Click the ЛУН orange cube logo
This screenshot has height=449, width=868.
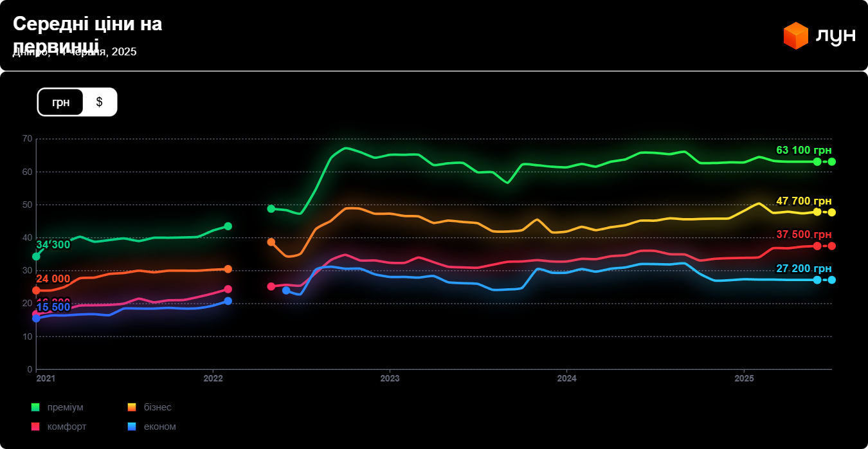click(x=795, y=35)
